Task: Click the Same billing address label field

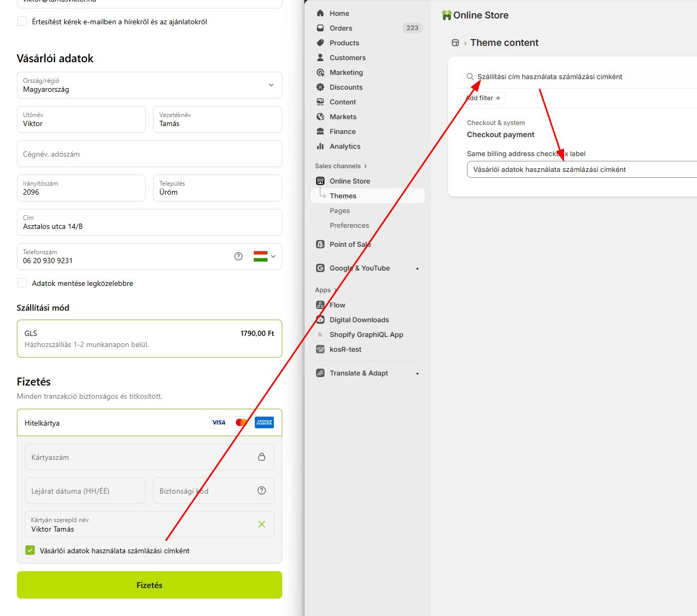Action: 580,169
